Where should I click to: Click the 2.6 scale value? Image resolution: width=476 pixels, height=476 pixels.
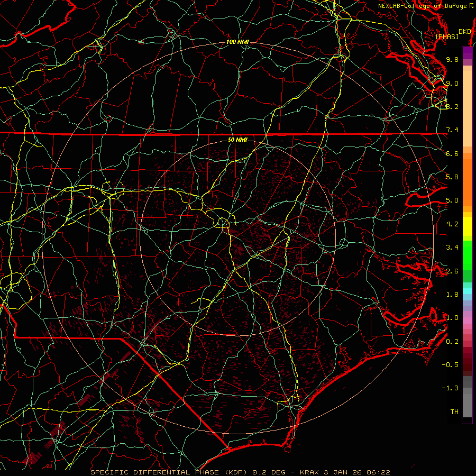click(452, 271)
